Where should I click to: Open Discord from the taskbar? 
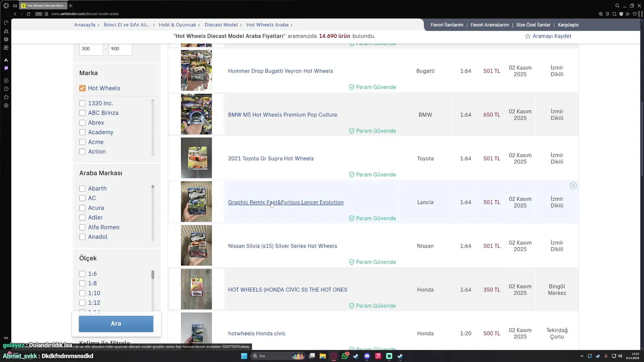coord(367,356)
